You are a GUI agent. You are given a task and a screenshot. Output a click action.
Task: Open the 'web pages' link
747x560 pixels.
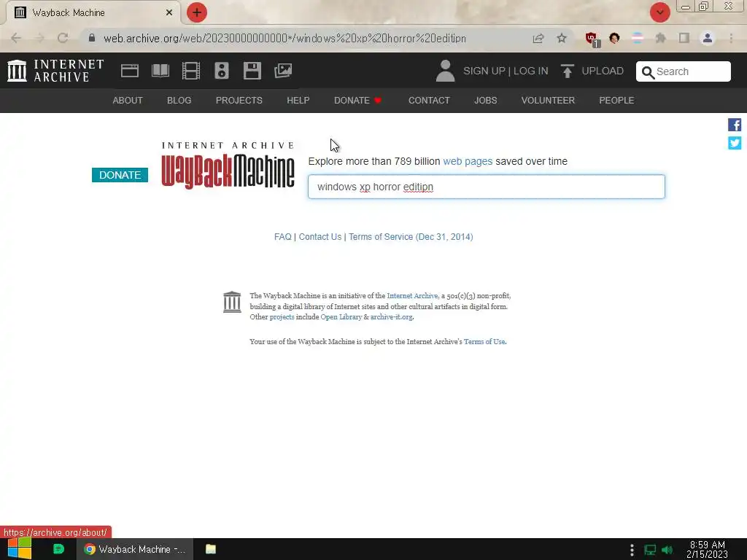point(468,161)
